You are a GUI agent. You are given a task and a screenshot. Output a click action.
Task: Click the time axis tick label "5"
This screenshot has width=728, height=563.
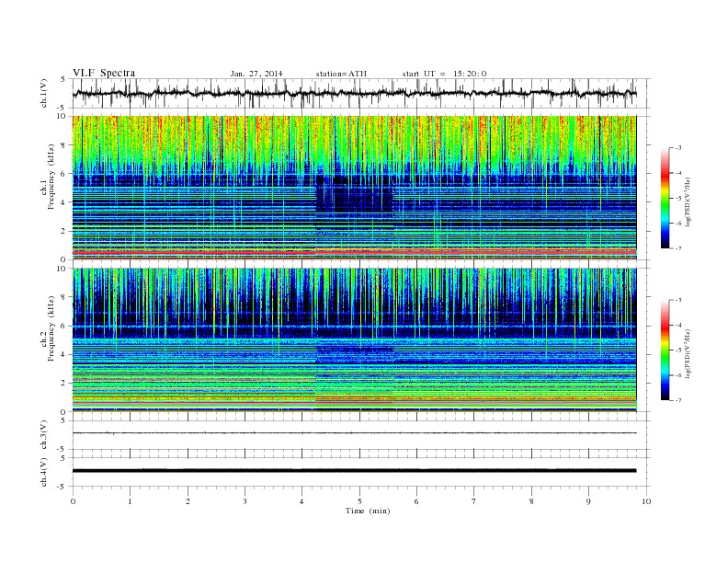point(359,501)
